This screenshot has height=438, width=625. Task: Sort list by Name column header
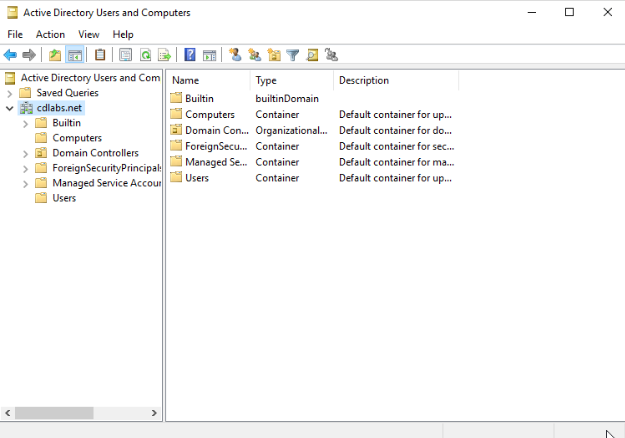point(208,81)
